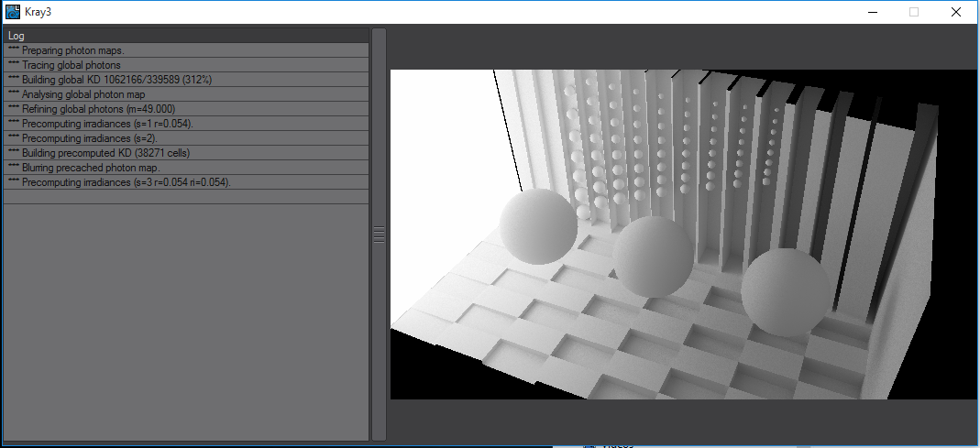This screenshot has width=980, height=448.
Task: Close the Kray3 window
Action: pyautogui.click(x=956, y=12)
